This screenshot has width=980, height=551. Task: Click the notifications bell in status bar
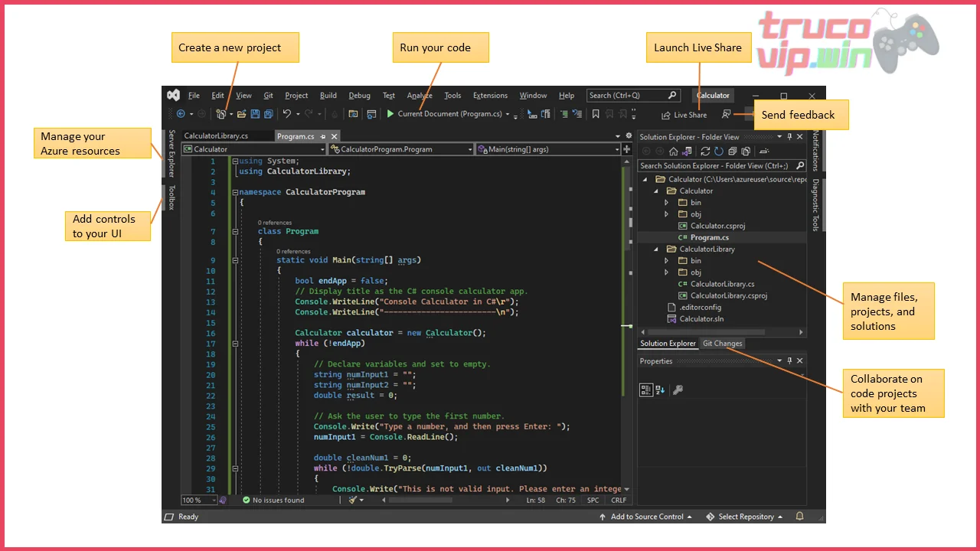[800, 517]
